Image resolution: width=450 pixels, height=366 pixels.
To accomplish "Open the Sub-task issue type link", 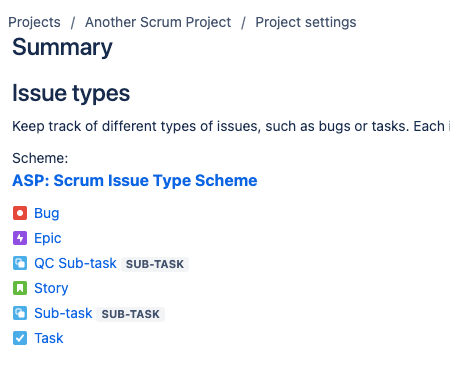I will pos(63,313).
